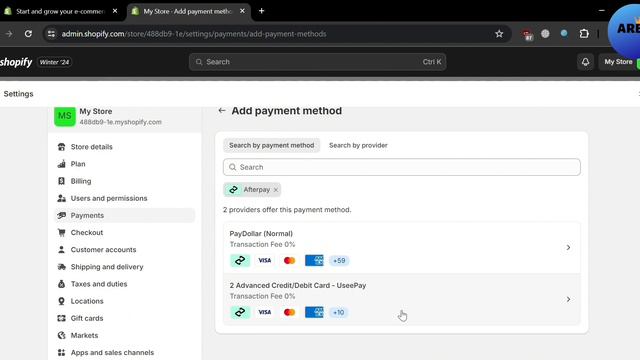Close the My Store browser tab

[242, 11]
